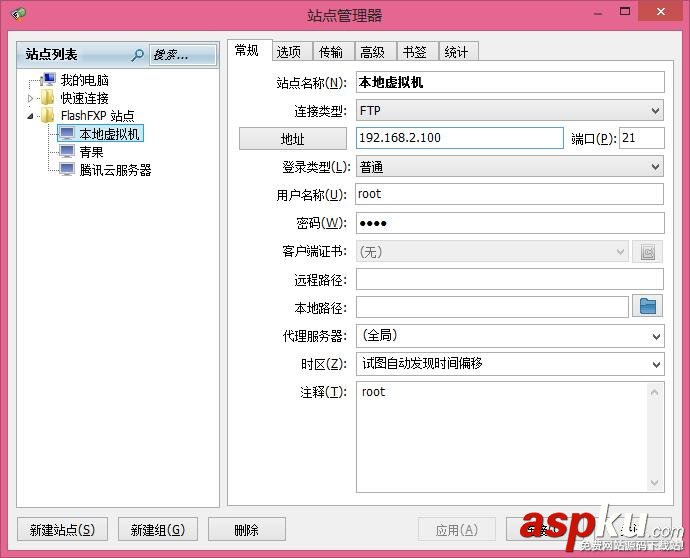Click the FlashFXP 站点 folder icon
This screenshot has height=558, width=690.
(47, 116)
